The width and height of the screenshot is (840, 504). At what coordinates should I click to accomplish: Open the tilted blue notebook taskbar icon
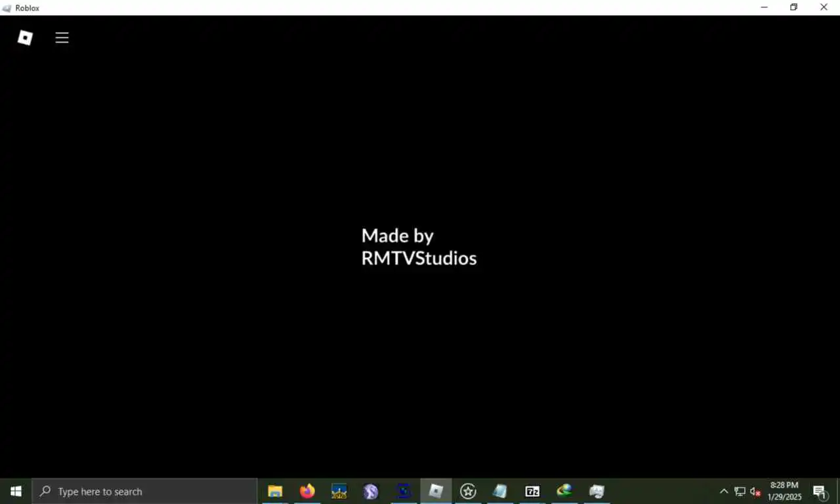500,491
